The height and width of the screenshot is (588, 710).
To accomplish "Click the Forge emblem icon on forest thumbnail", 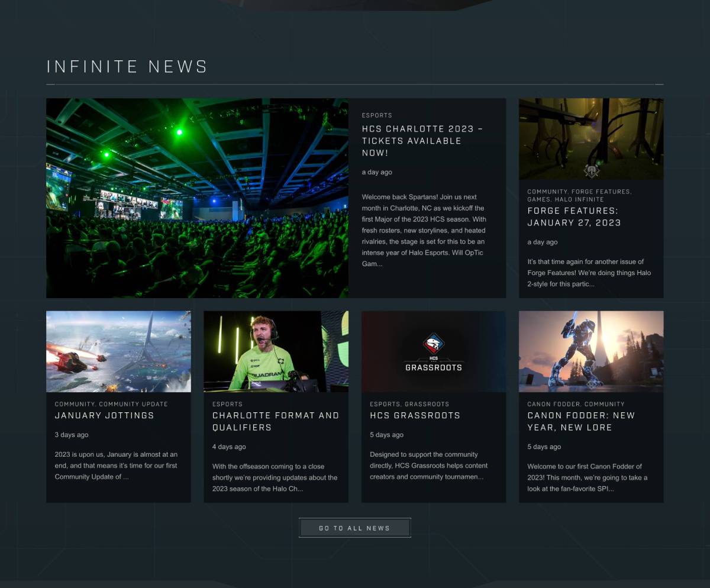I will pos(592,171).
